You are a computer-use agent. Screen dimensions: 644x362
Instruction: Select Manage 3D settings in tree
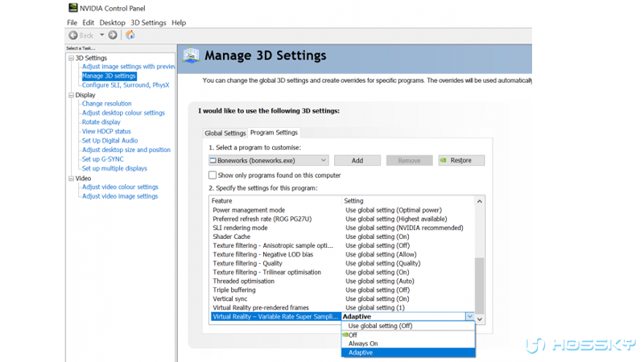tap(109, 76)
